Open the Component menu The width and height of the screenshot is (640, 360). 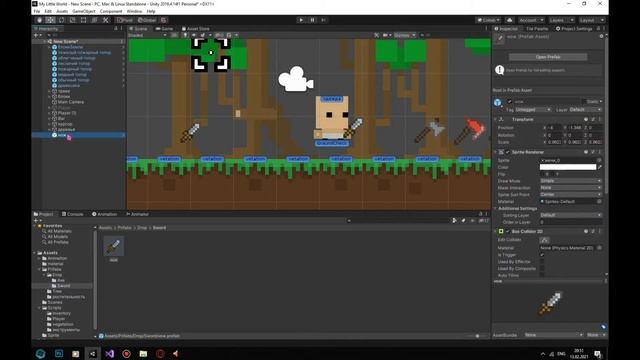click(111, 11)
